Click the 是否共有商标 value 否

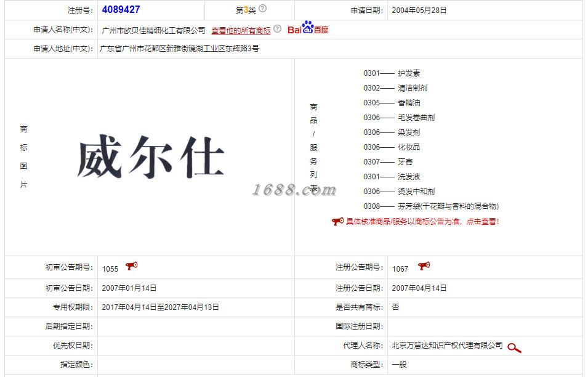pyautogui.click(x=395, y=307)
